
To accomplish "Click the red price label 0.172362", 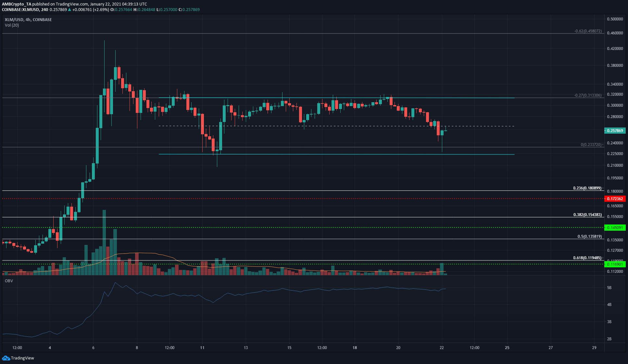I will click(x=615, y=199).
